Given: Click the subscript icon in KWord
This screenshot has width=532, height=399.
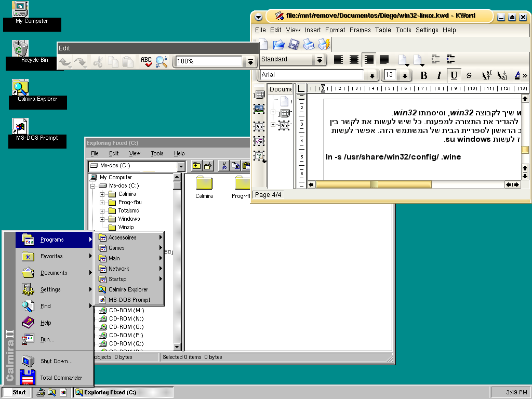Looking at the screenshot, I should [x=502, y=75].
